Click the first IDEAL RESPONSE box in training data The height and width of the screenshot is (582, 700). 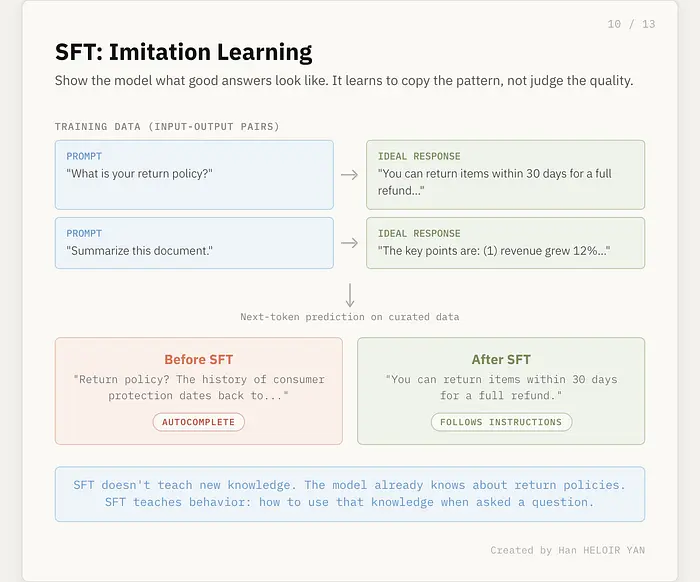pos(505,174)
